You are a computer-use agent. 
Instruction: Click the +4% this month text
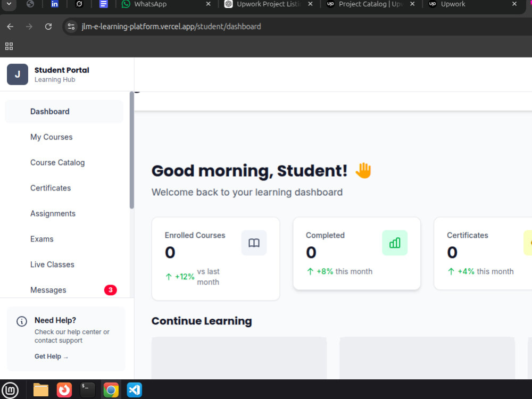pyautogui.click(x=480, y=271)
